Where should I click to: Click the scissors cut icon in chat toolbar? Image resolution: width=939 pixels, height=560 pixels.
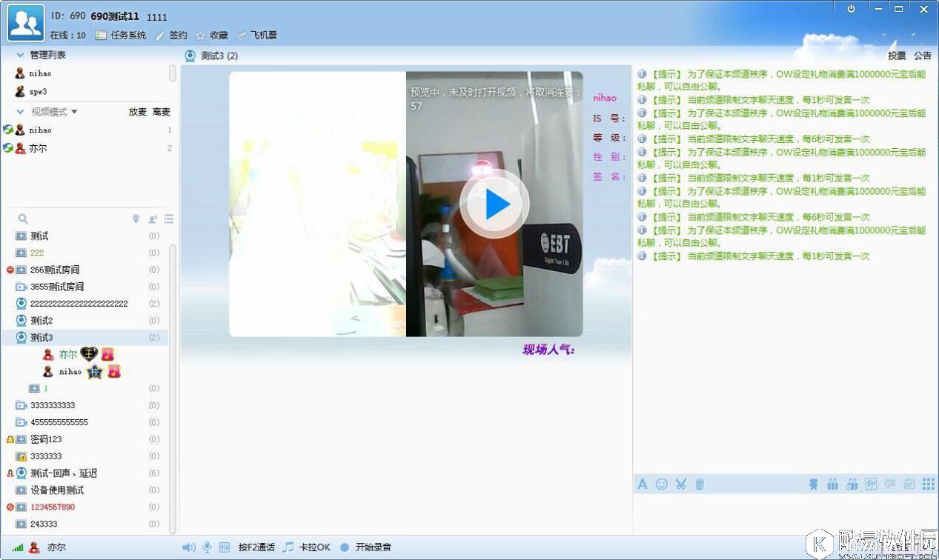point(681,484)
